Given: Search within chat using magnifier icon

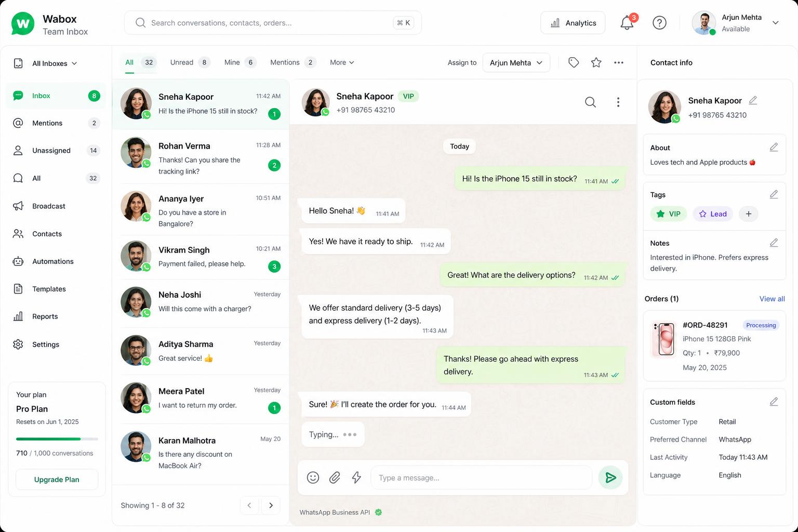Looking at the screenshot, I should pos(590,102).
